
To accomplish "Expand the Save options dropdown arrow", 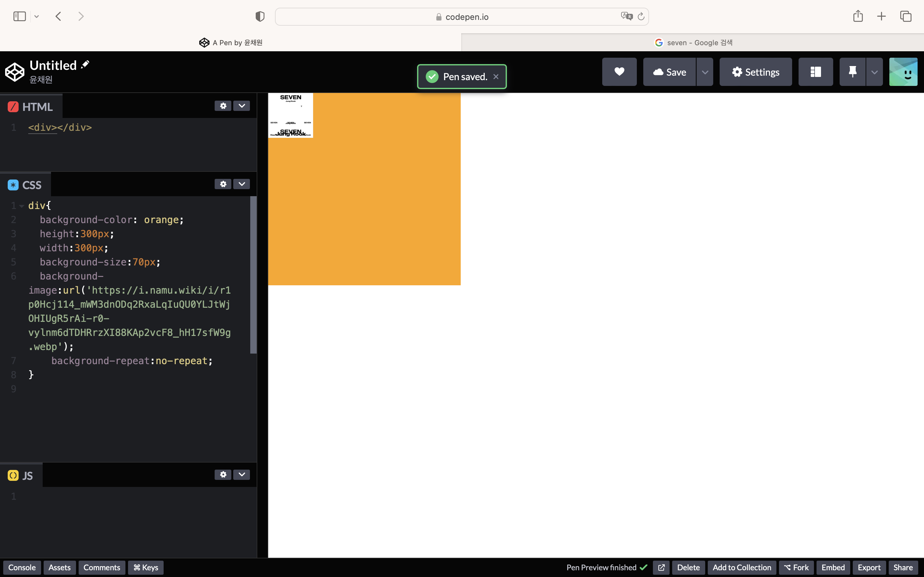I will pos(705,72).
